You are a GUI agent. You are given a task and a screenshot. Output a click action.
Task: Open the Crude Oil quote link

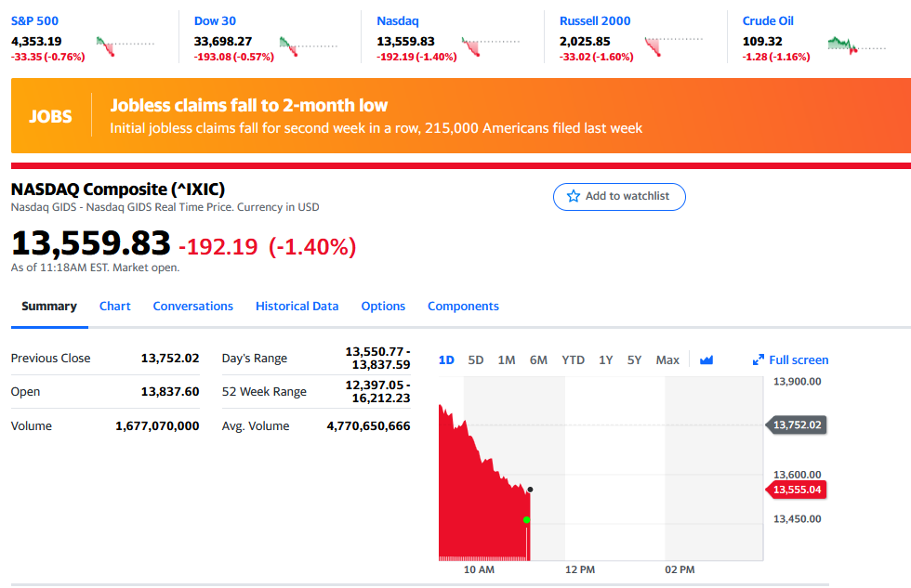tap(768, 20)
